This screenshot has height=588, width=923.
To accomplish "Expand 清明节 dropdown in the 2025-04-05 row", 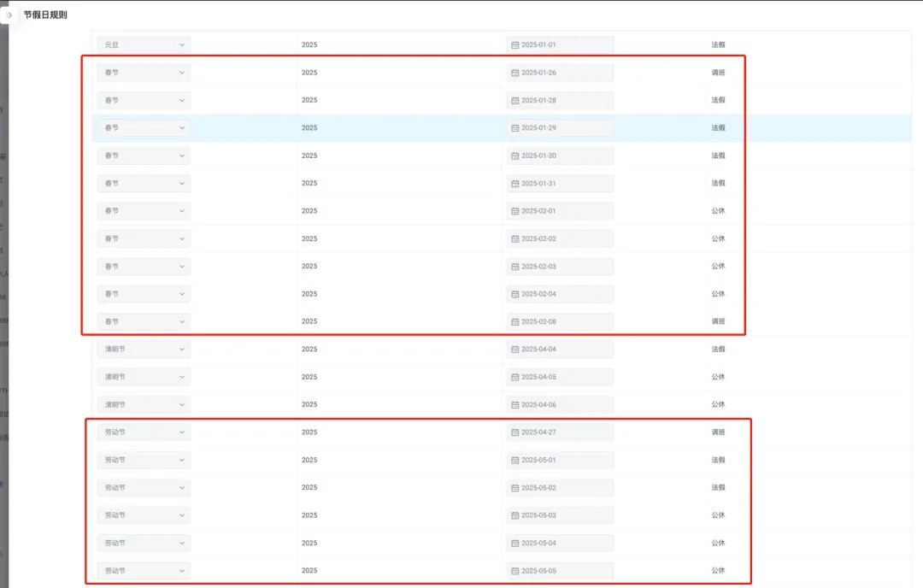I will [x=144, y=377].
